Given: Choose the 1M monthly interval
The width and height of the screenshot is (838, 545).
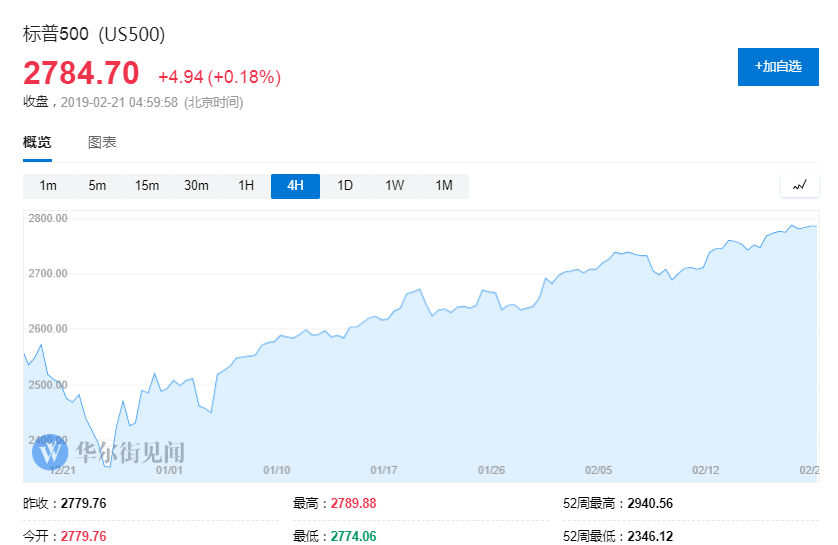Looking at the screenshot, I should point(444,186).
